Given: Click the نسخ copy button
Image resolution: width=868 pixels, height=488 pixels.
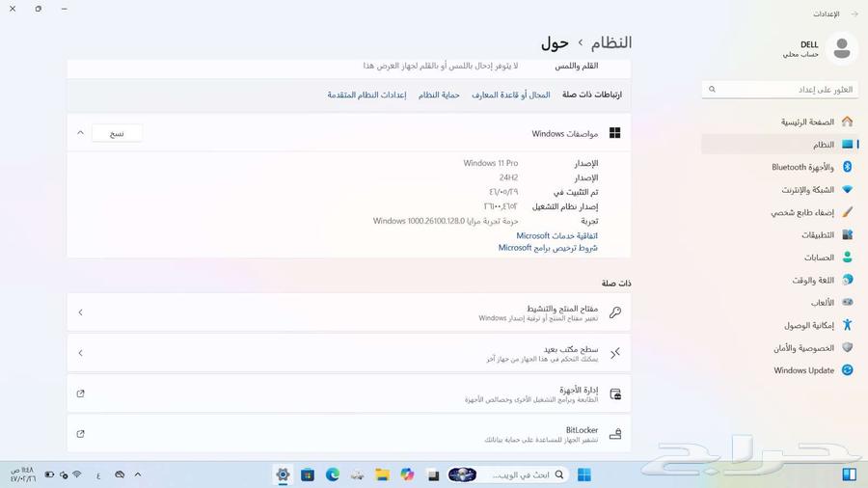Looking at the screenshot, I should click(117, 133).
